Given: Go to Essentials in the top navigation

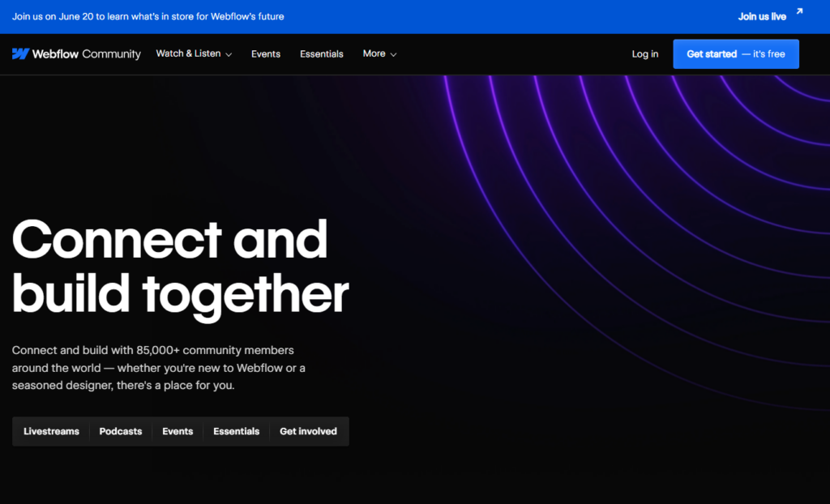Looking at the screenshot, I should click(321, 54).
